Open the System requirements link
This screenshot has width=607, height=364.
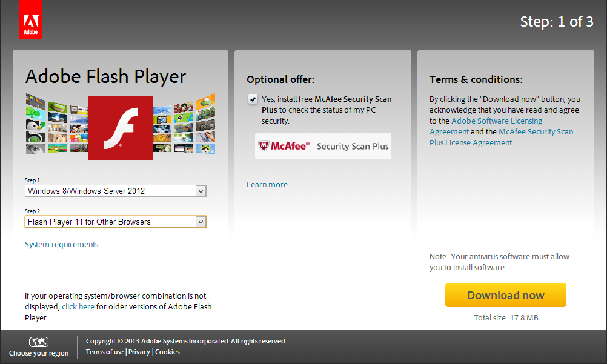coord(62,244)
